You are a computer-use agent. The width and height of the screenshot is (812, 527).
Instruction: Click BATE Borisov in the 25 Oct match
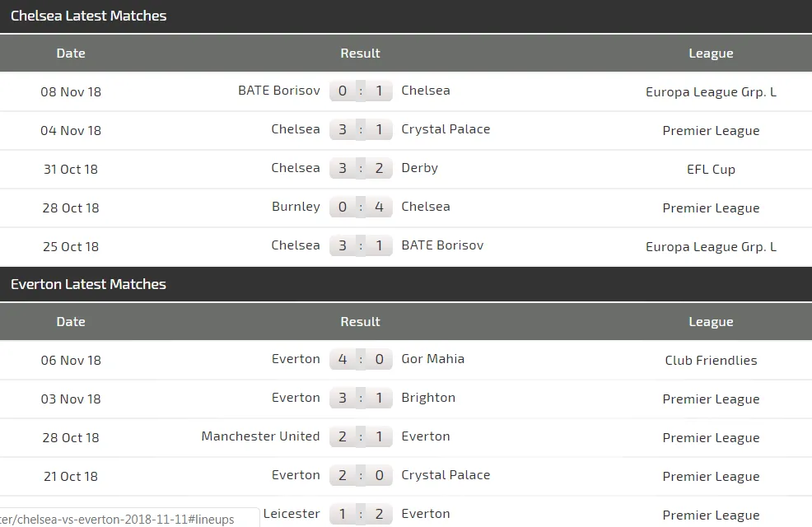(x=442, y=245)
